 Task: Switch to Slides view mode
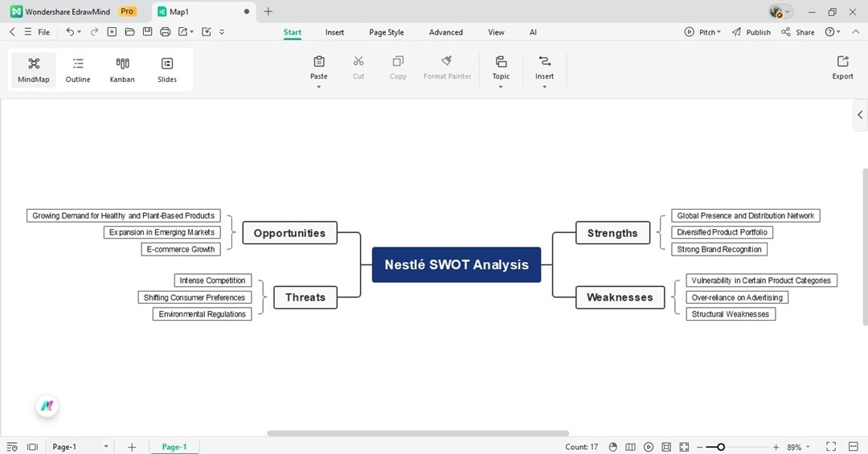[x=166, y=70]
